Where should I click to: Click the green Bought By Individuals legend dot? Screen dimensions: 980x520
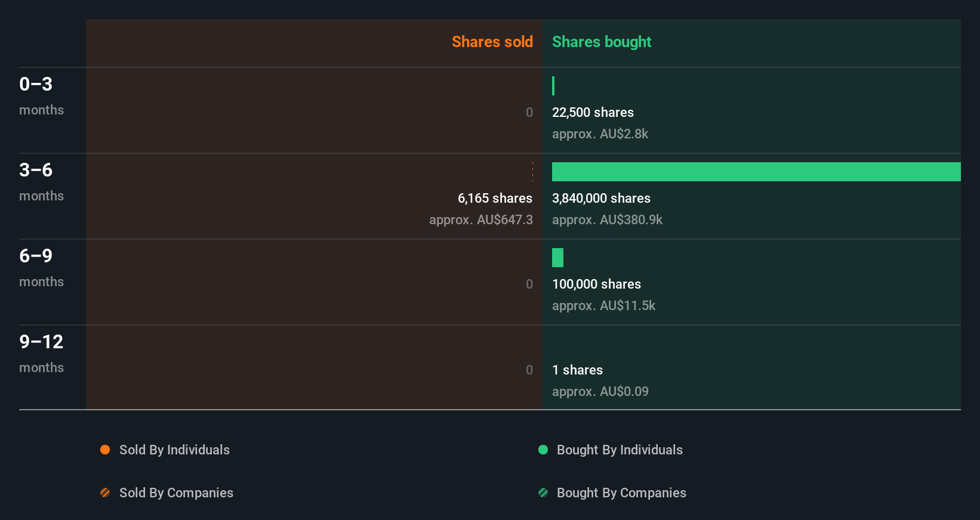[543, 450]
